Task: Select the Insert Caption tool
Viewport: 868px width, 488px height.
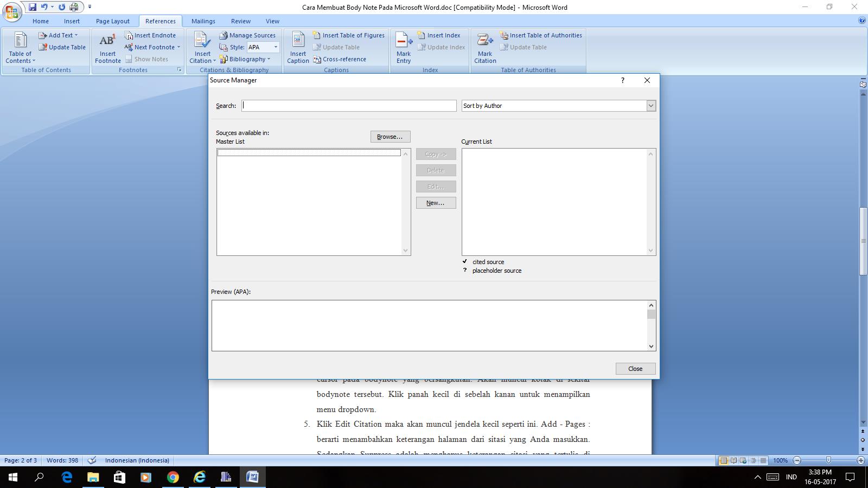Action: click(x=298, y=48)
